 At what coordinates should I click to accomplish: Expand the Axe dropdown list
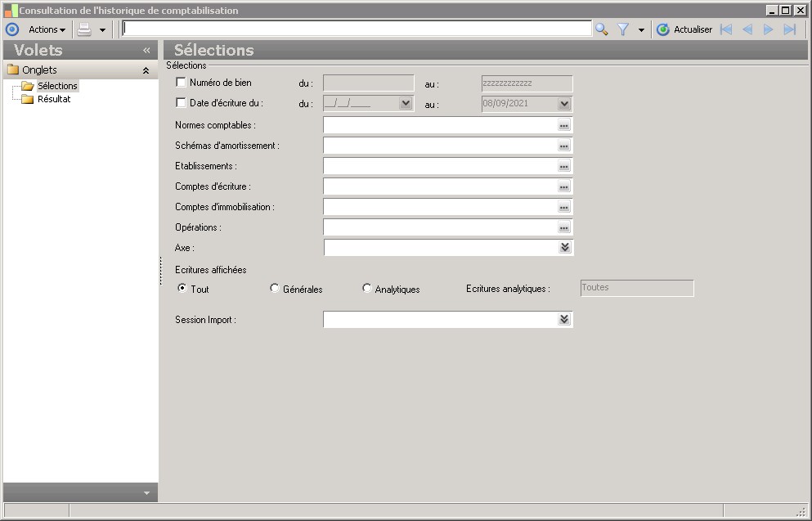click(563, 247)
